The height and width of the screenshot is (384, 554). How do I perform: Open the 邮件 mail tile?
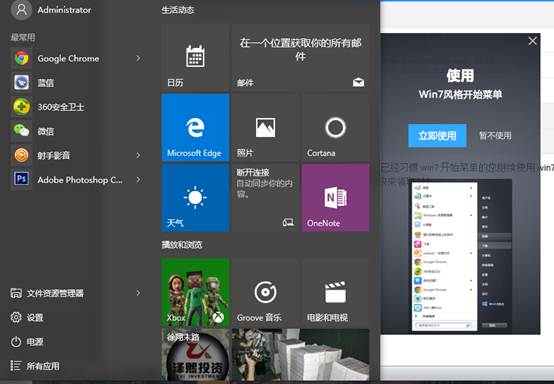click(x=301, y=58)
